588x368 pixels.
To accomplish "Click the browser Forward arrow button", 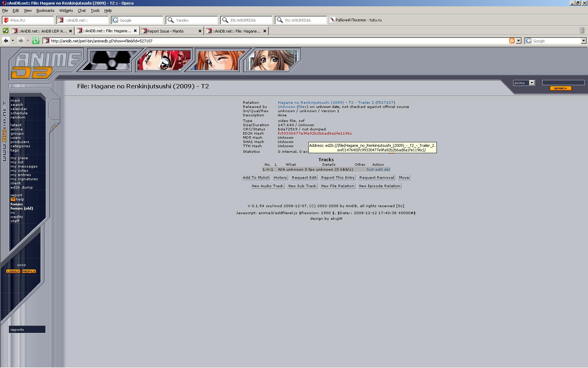I will point(21,41).
